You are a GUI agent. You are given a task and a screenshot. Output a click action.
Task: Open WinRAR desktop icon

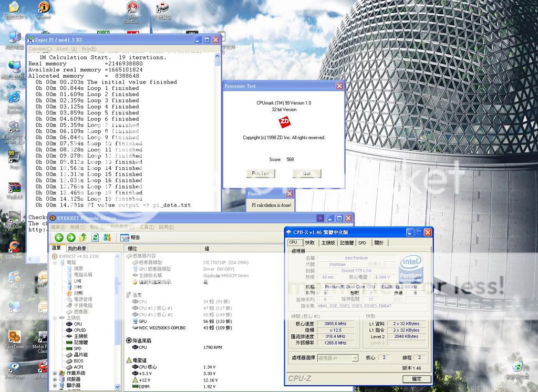[x=14, y=191]
